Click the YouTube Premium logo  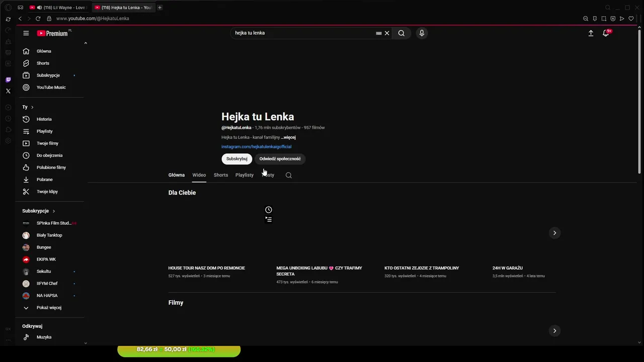coord(53,33)
